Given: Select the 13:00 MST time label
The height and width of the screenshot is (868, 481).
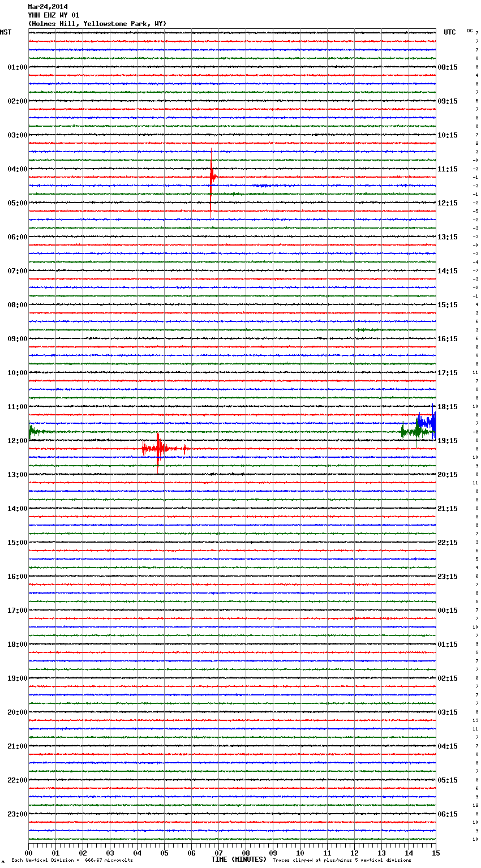Looking at the screenshot, I should (17, 475).
